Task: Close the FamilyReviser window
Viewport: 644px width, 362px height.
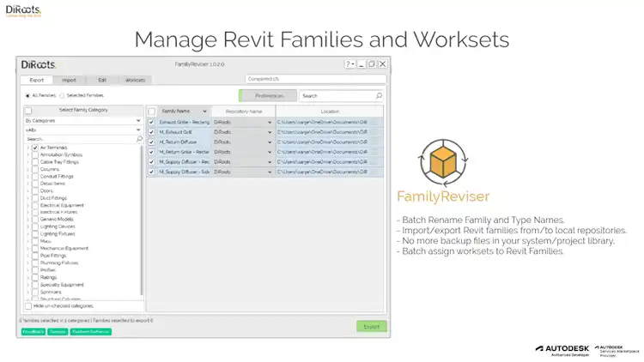Action: click(382, 64)
